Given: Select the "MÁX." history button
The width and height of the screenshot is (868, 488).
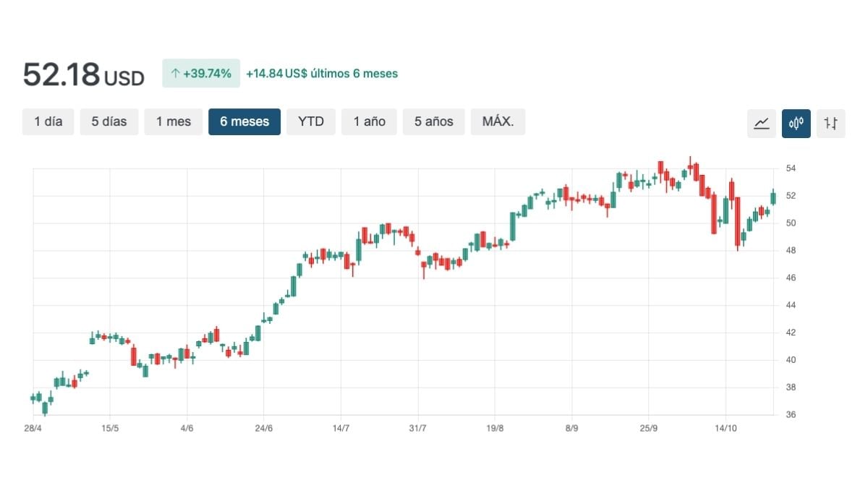Looking at the screenshot, I should (498, 121).
